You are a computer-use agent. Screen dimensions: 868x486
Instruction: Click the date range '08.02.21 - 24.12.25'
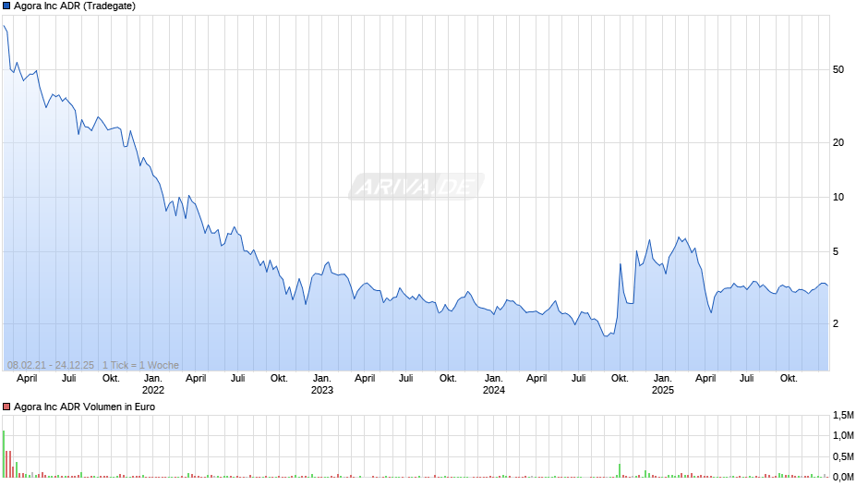coord(51,365)
